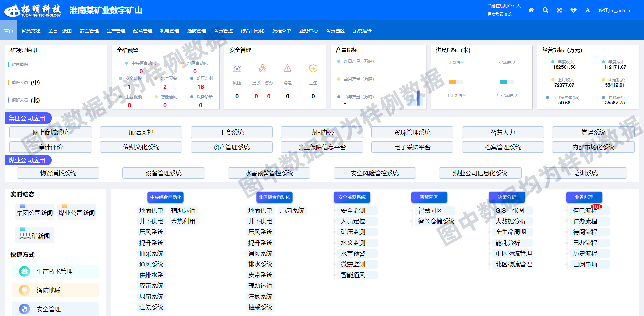The image size is (644, 316).
Task: Click the diamond theme icon
Action: [574, 10]
